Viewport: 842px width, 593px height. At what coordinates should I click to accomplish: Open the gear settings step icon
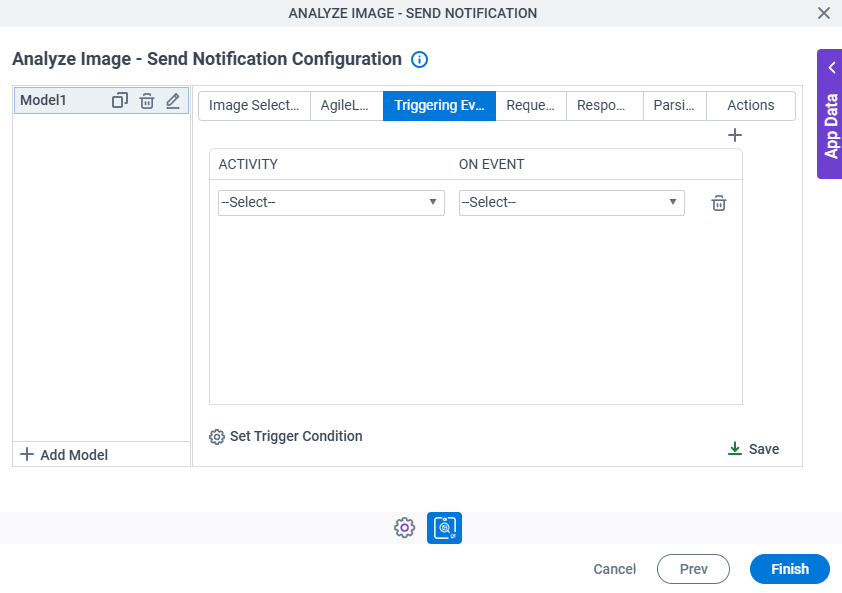(x=404, y=527)
